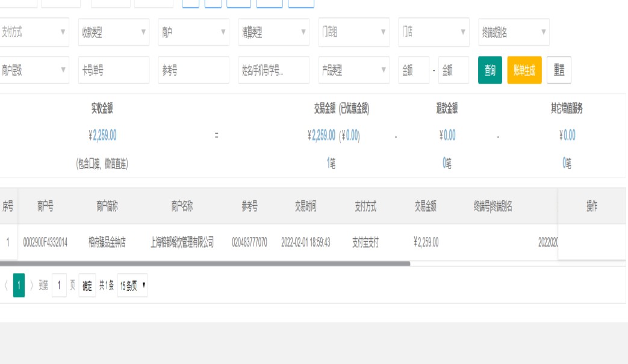This screenshot has width=628, height=364.
Task: Focus the 卡号/单号 input field
Action: pyautogui.click(x=113, y=70)
